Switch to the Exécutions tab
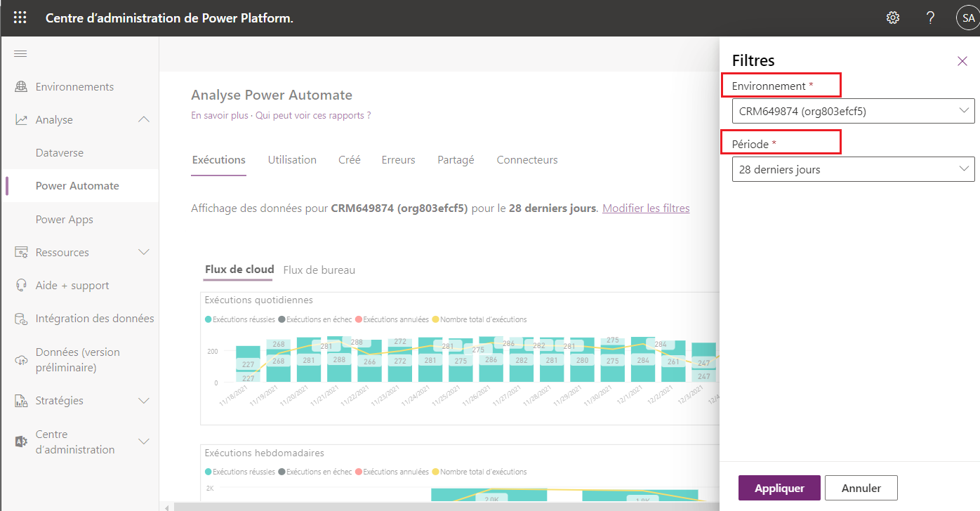The height and width of the screenshot is (511, 980). tap(219, 160)
